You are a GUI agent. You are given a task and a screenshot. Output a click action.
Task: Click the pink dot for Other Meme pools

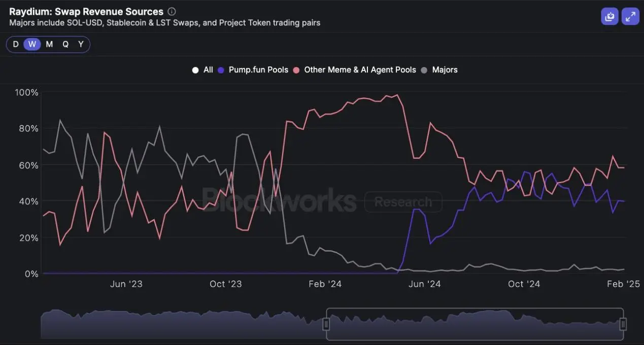pos(296,70)
